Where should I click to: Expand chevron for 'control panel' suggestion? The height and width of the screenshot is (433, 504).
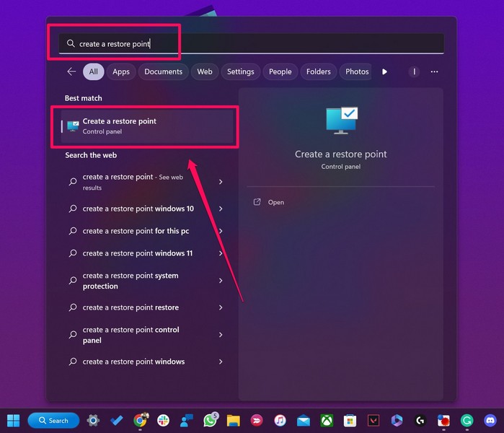tap(221, 335)
